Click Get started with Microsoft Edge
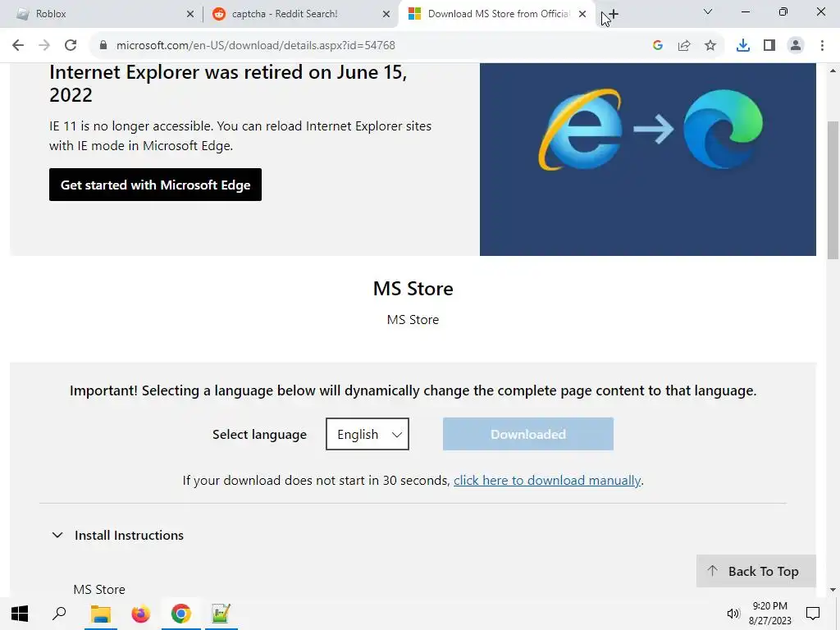The height and width of the screenshot is (630, 840). [x=155, y=185]
